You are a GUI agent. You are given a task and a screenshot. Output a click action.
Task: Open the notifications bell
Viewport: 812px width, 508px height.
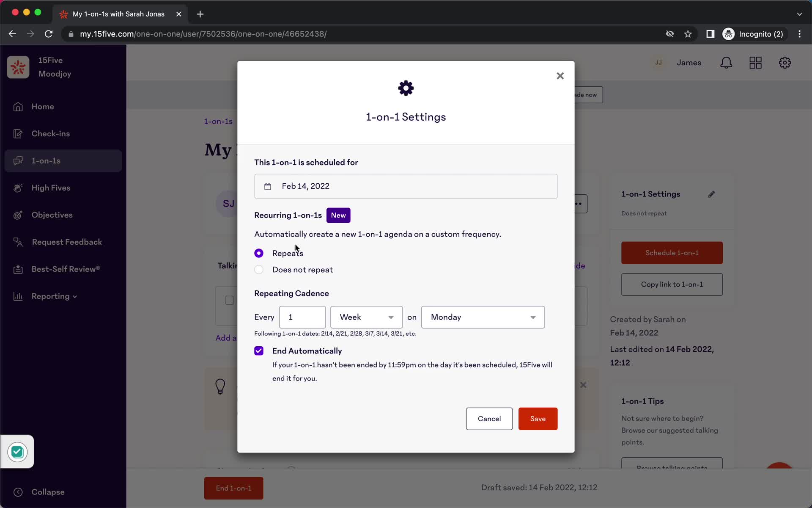[x=726, y=63]
